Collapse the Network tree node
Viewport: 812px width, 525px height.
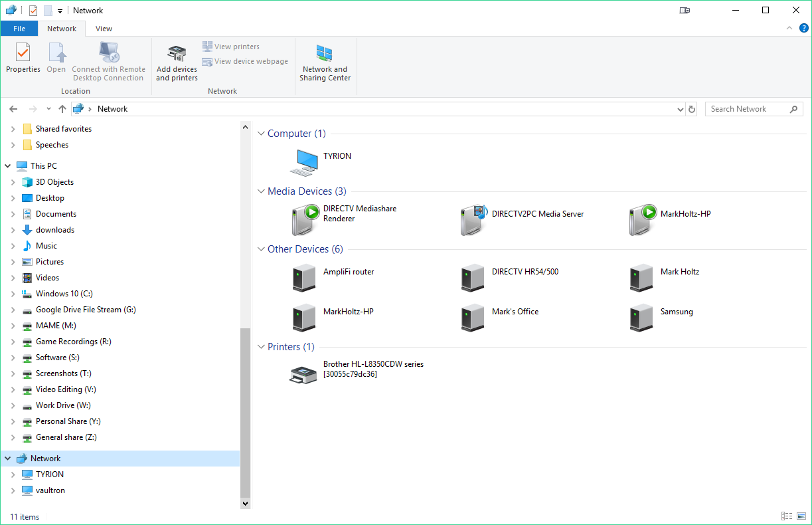(8, 459)
